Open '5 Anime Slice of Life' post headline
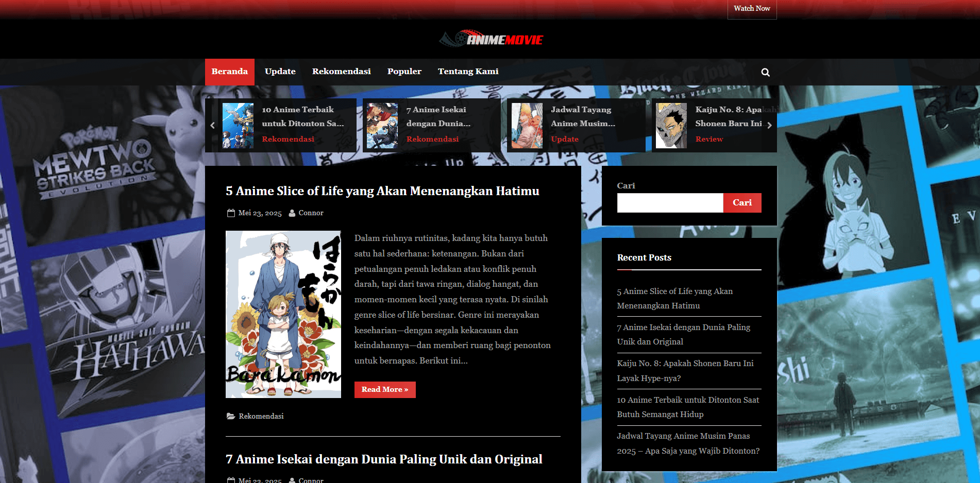The image size is (980, 483). (382, 191)
